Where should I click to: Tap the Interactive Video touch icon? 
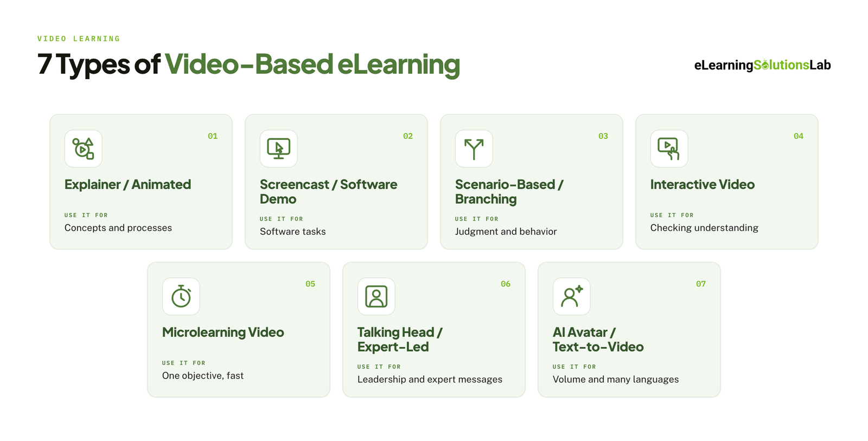pyautogui.click(x=669, y=149)
